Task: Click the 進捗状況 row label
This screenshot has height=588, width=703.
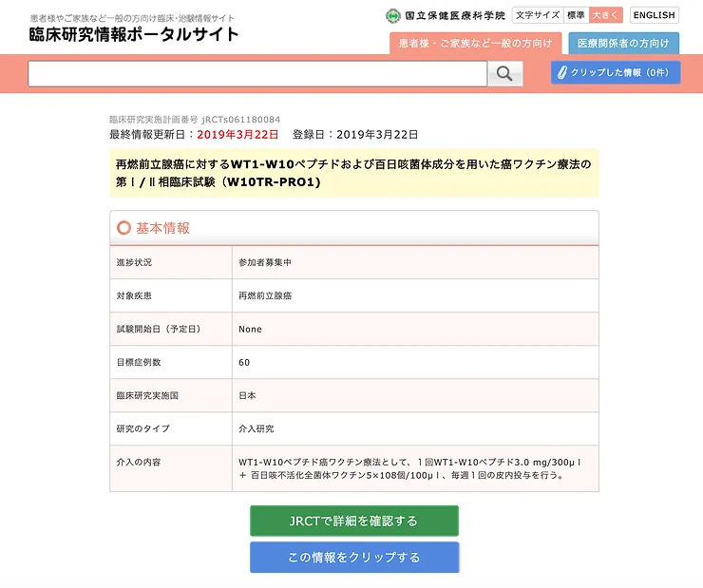Action: [134, 262]
